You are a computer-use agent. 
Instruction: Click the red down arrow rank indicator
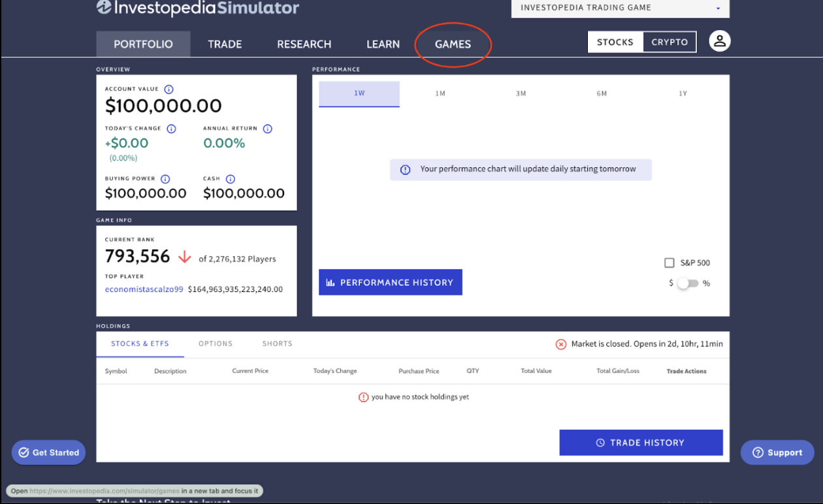click(x=185, y=257)
